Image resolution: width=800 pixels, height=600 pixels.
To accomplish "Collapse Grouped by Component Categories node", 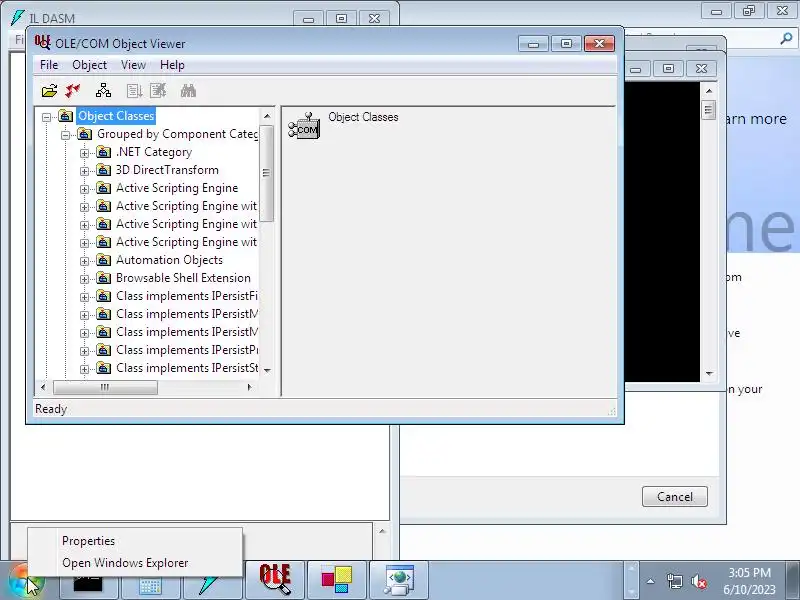I will (65, 135).
